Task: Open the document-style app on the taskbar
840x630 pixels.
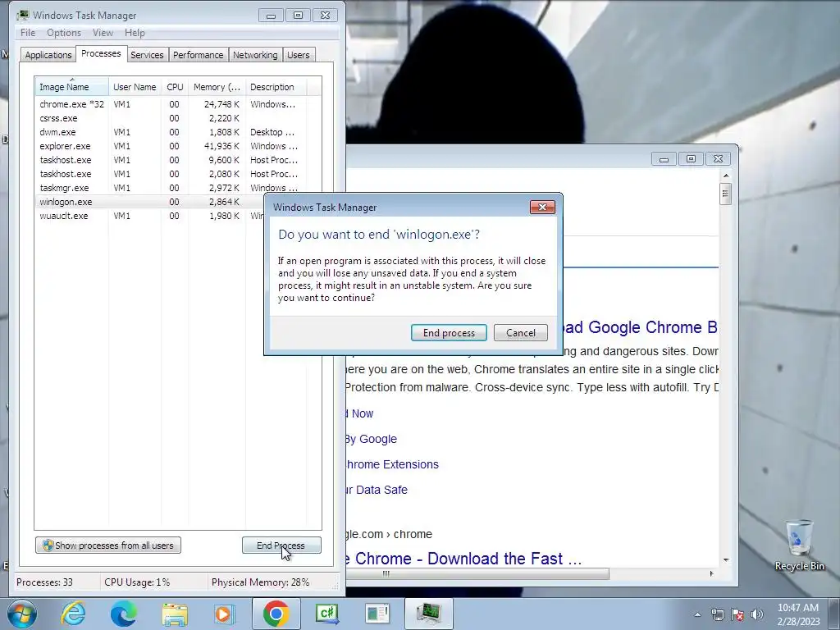Action: pos(377,614)
